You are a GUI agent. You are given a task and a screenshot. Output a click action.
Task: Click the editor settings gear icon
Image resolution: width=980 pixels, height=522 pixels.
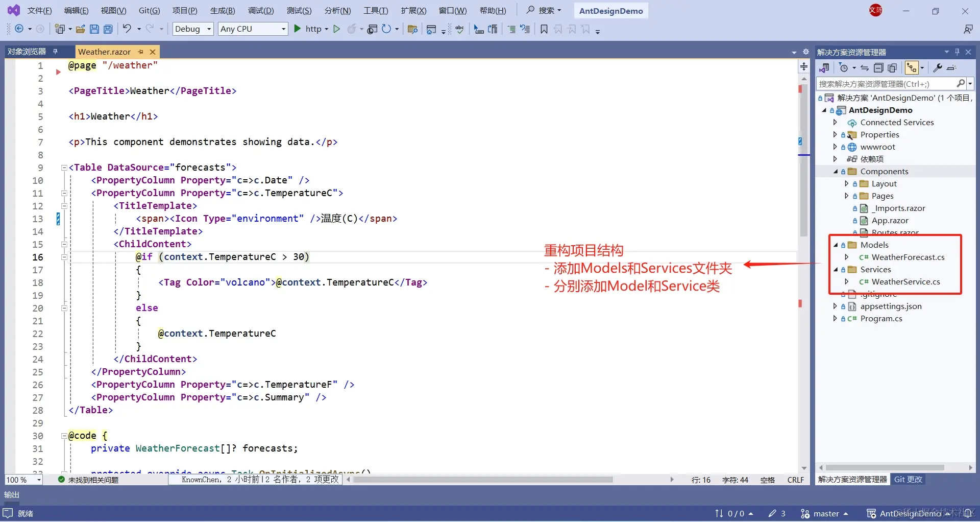point(806,52)
